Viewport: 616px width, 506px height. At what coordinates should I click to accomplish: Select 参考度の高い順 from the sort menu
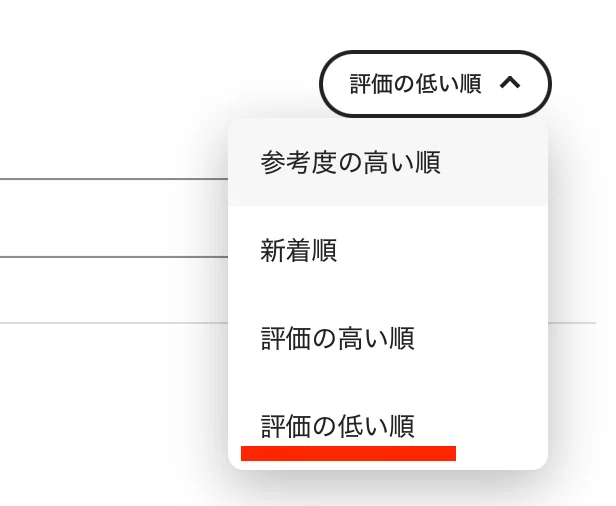pos(388,162)
